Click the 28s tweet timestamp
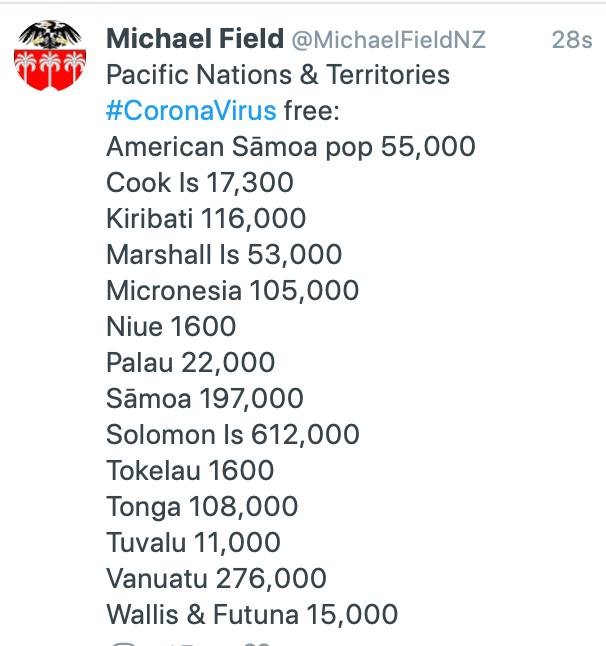This screenshot has width=606, height=646. (572, 40)
